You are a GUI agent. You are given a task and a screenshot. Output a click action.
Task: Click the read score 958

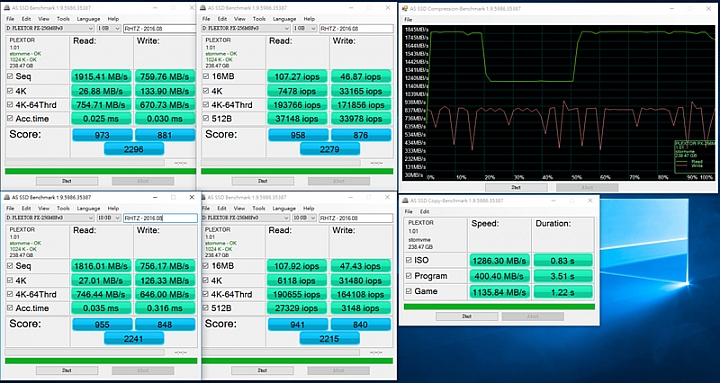point(298,135)
